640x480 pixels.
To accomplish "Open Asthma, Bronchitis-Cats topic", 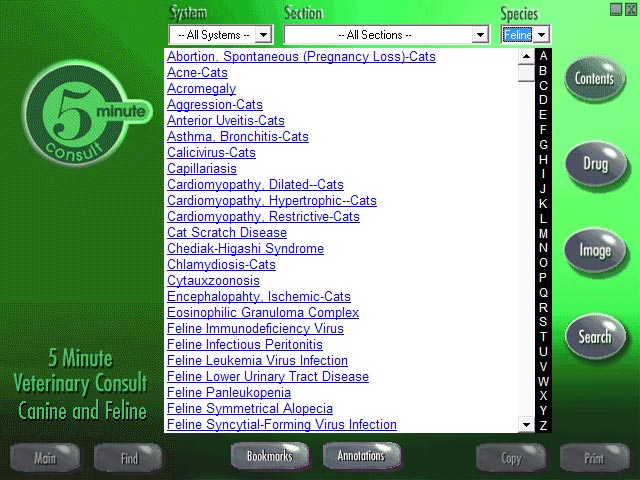I will pyautogui.click(x=238, y=136).
